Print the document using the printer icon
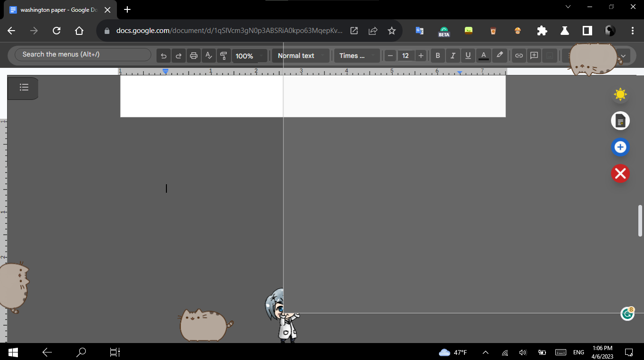644x360 pixels. (194, 56)
